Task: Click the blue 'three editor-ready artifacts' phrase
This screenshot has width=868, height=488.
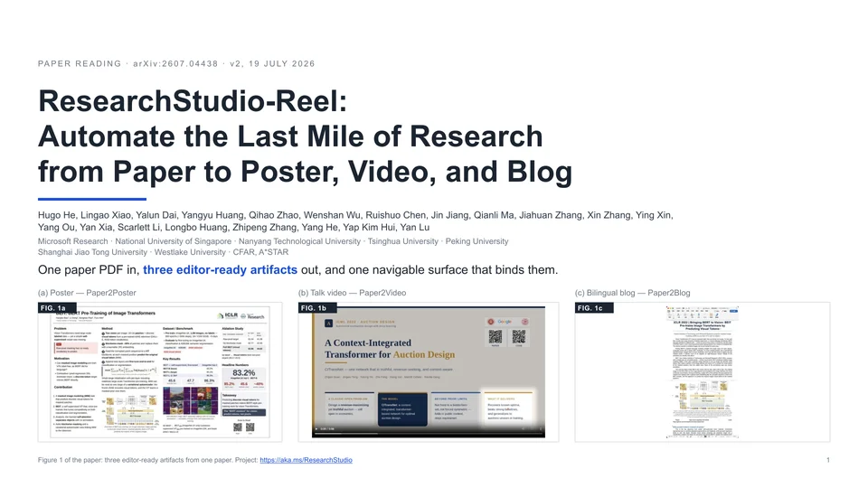Action: [220, 270]
